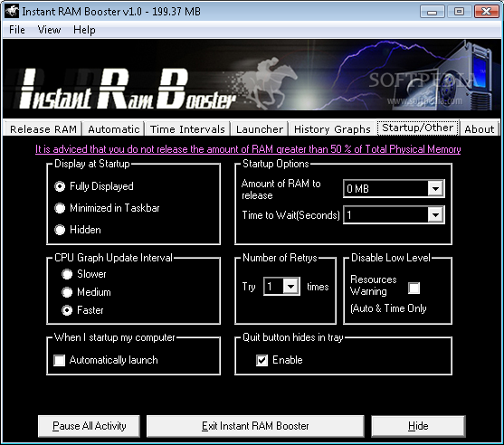Image resolution: width=504 pixels, height=445 pixels.
Task: Open the Help menu
Action: 84,30
